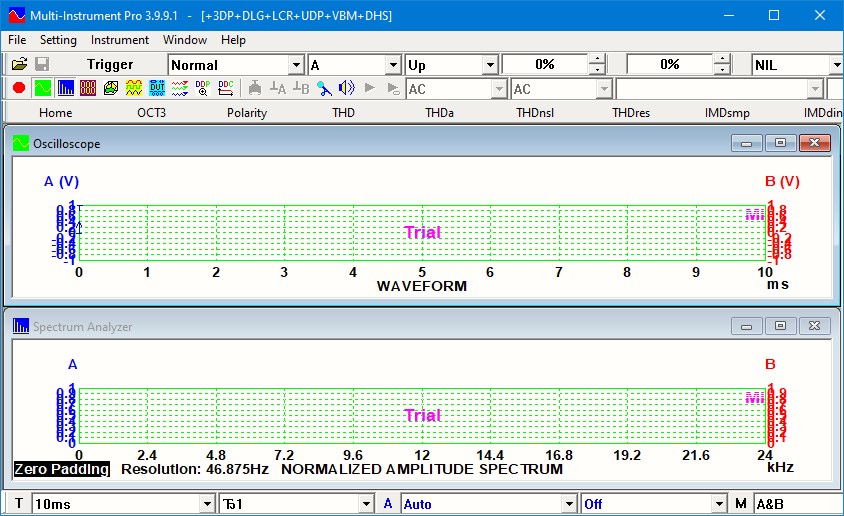This screenshot has width=844, height=516.
Task: Open the 3D Spectrogram plot icon
Action: coord(111,88)
